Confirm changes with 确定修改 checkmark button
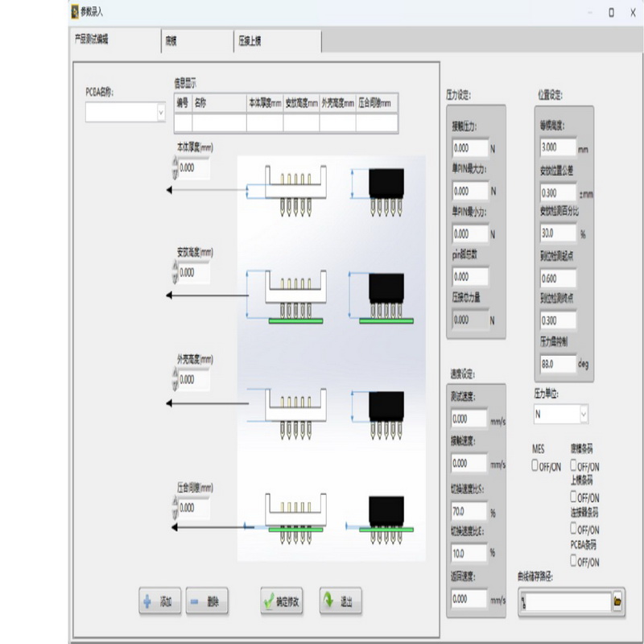Image resolution: width=644 pixels, height=644 pixels. (x=283, y=601)
